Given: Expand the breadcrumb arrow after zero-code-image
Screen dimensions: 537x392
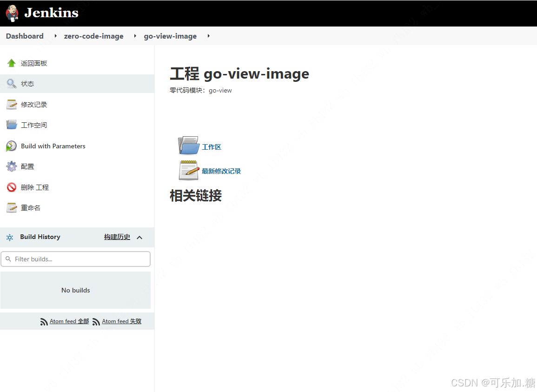Looking at the screenshot, I should click(135, 36).
